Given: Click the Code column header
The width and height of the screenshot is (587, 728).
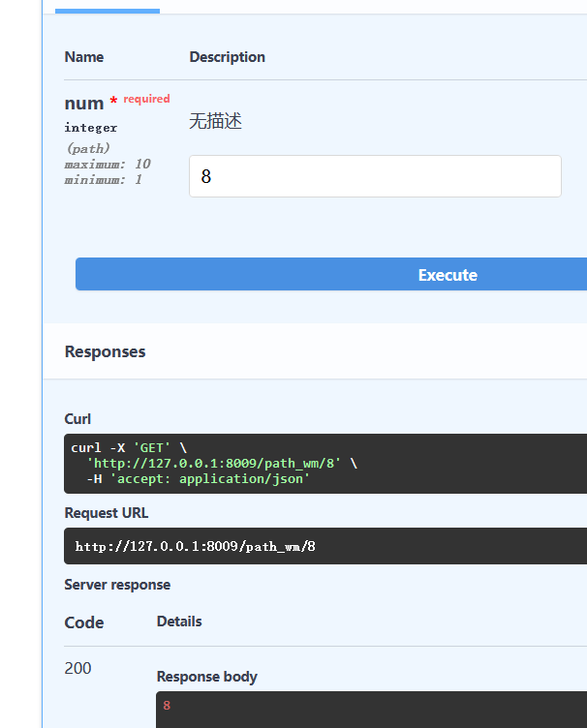Looking at the screenshot, I should 84,622.
